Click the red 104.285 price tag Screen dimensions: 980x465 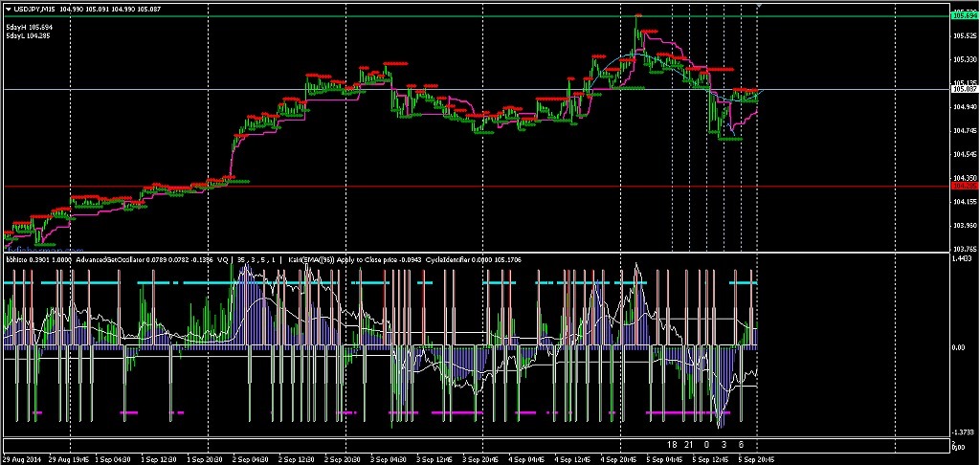pos(965,187)
